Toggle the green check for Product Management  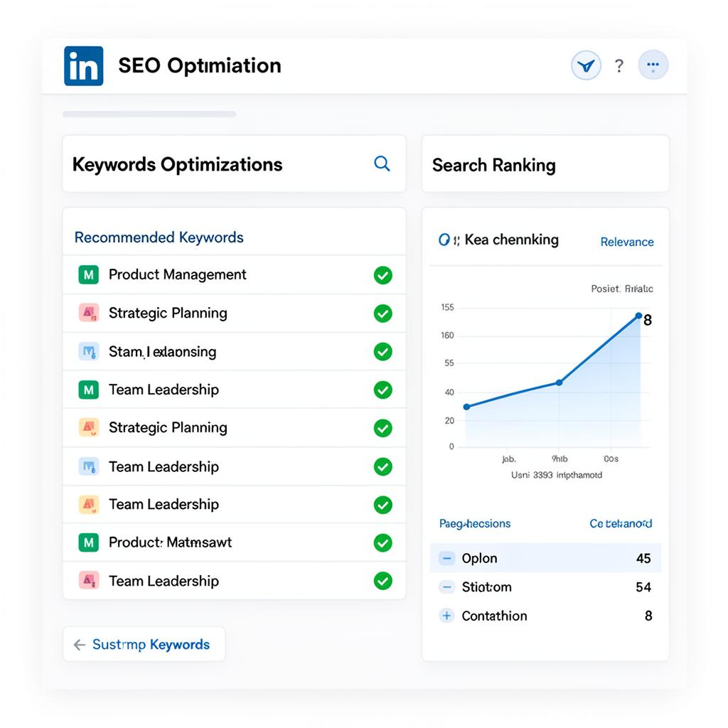383,275
